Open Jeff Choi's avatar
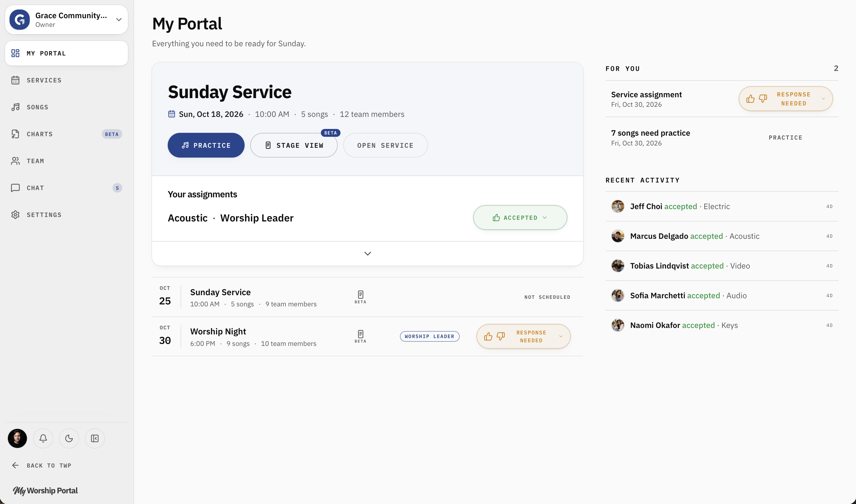 coord(618,206)
